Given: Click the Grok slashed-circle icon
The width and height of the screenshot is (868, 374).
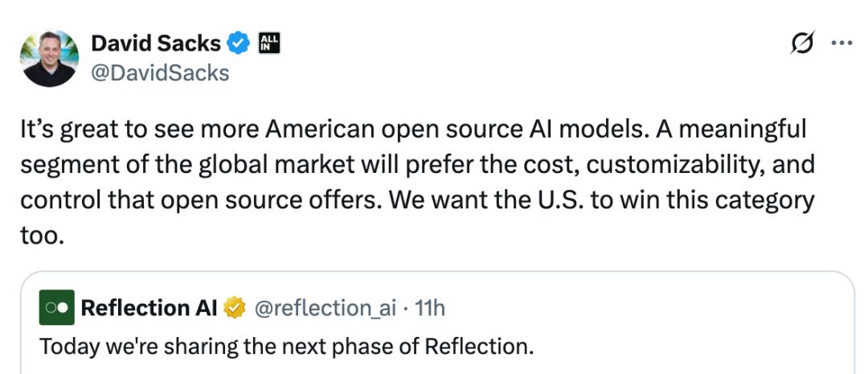Looking at the screenshot, I should [803, 43].
